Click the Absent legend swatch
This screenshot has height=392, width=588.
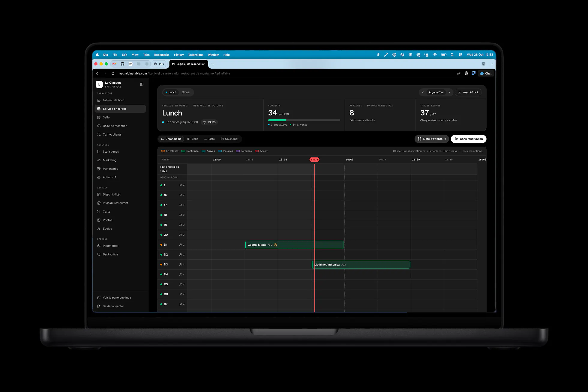(257, 151)
